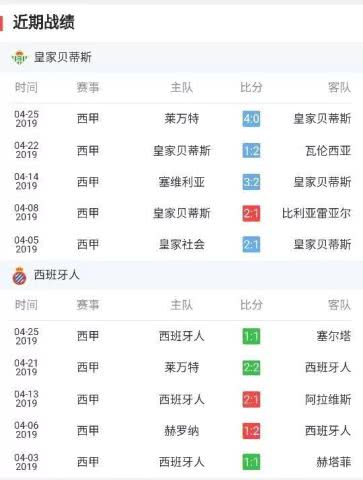The height and width of the screenshot is (480, 363).
Task: Click home team 塞维利亚 in the 04-14 row
Action: 182,182
